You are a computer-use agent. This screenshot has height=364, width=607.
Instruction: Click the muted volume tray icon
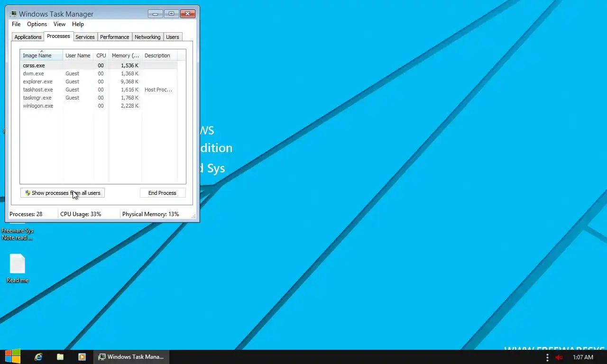[559, 357]
